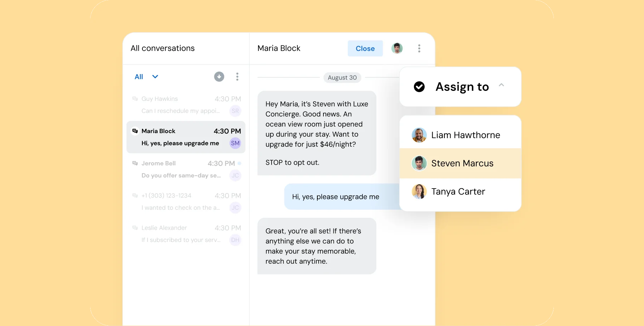The width and height of the screenshot is (644, 326).
Task: Open the three-dot menu in Maria Block's chat header
Action: [x=419, y=48]
